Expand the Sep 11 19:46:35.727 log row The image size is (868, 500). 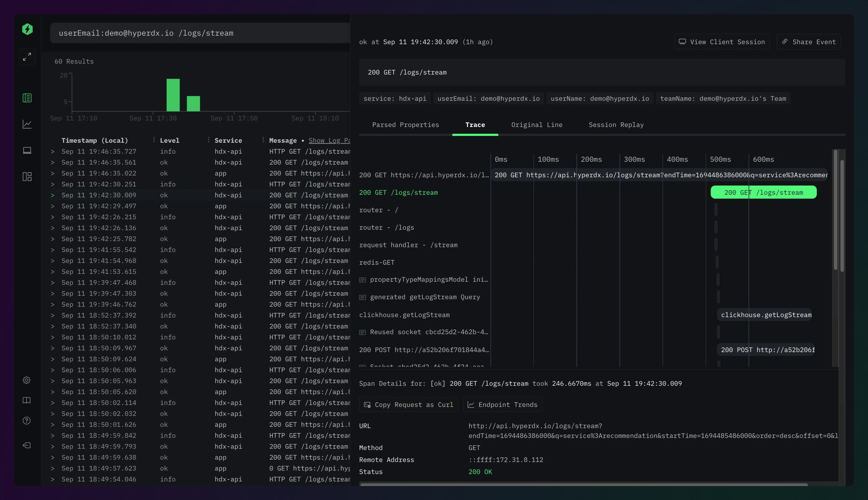(53, 152)
